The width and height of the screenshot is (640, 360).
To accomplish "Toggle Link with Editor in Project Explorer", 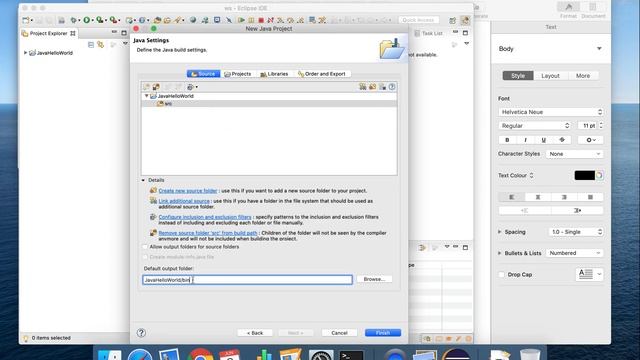I will click(100, 44).
